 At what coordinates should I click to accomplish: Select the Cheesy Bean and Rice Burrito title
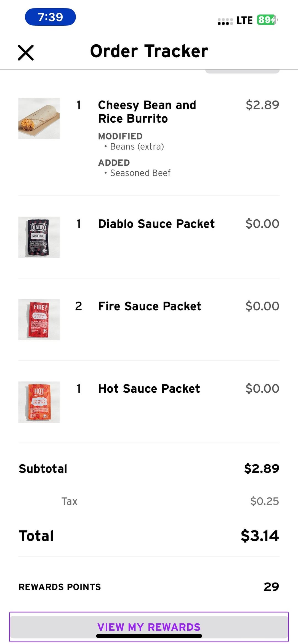pos(147,112)
